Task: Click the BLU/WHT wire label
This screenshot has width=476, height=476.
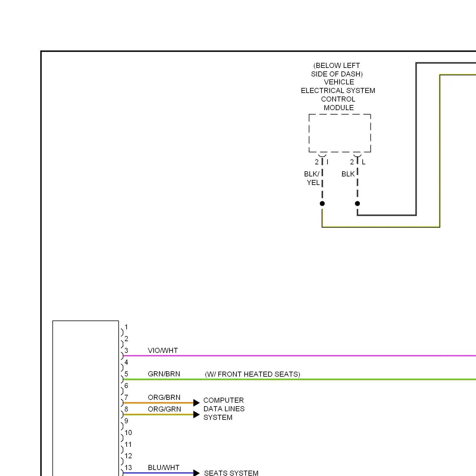Action: point(164,467)
